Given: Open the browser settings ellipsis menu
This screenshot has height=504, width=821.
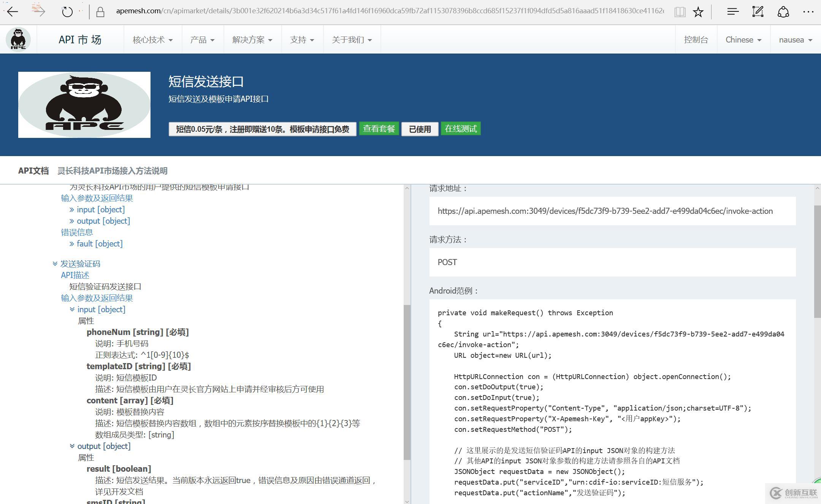Looking at the screenshot, I should pyautogui.click(x=809, y=12).
